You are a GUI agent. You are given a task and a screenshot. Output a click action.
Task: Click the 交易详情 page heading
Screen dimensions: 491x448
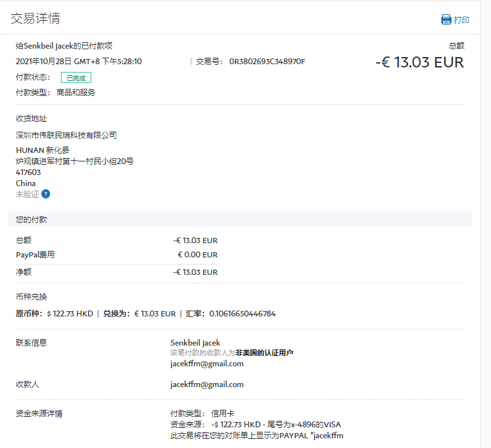pos(36,19)
